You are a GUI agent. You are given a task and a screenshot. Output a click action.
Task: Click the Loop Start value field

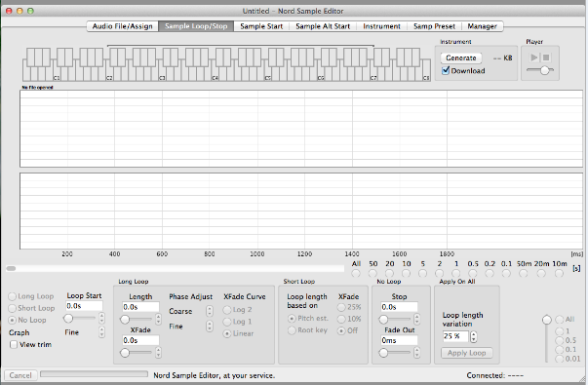pyautogui.click(x=84, y=306)
